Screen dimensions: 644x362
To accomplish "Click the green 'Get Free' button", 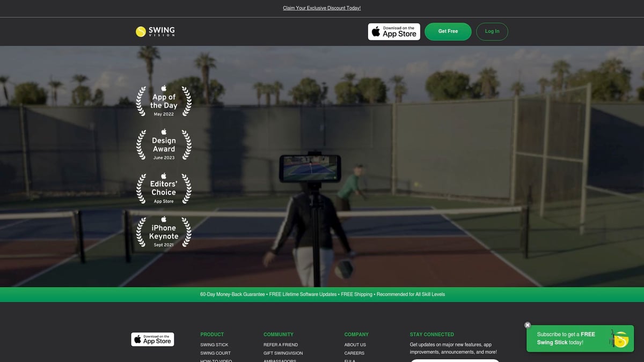I will [x=448, y=31].
